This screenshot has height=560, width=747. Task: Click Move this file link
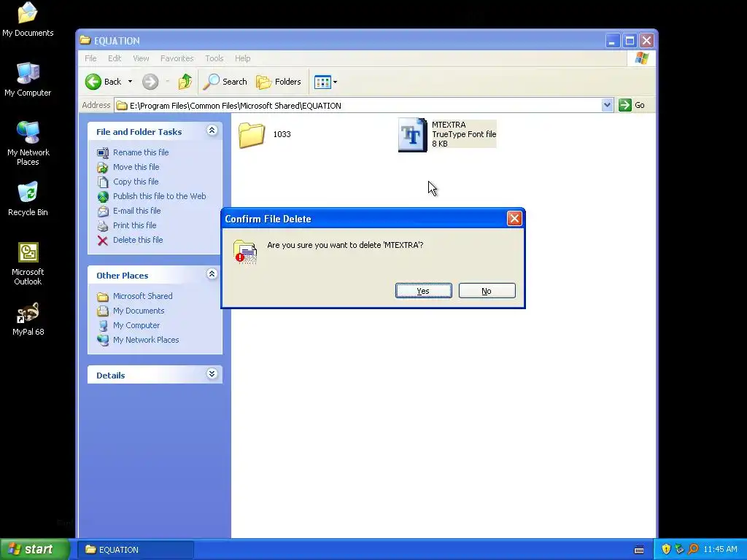(136, 167)
